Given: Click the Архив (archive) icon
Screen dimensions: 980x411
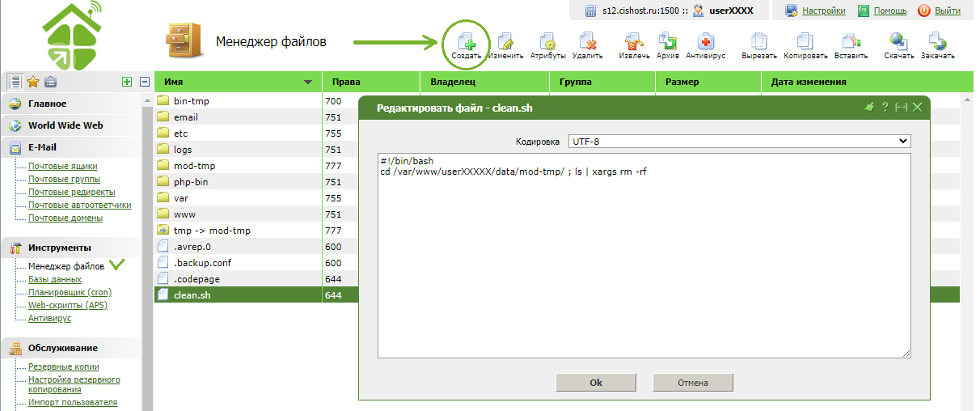Looking at the screenshot, I should pyautogui.click(x=667, y=42).
